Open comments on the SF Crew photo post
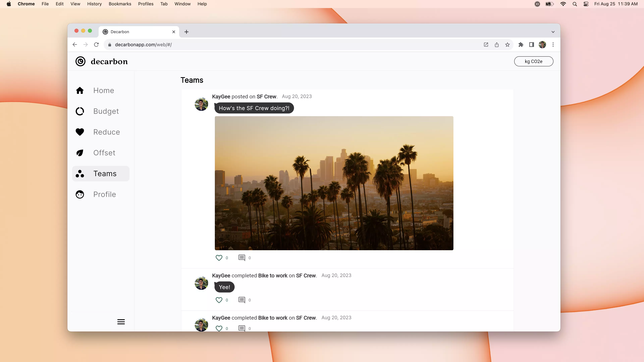644x362 pixels. click(242, 258)
